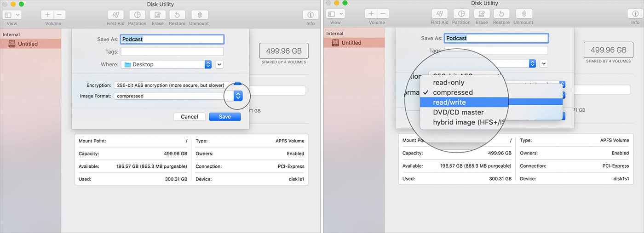The height and width of the screenshot is (233, 644).
Task: Click Erase icon in window with format list
Action: pos(482,14)
